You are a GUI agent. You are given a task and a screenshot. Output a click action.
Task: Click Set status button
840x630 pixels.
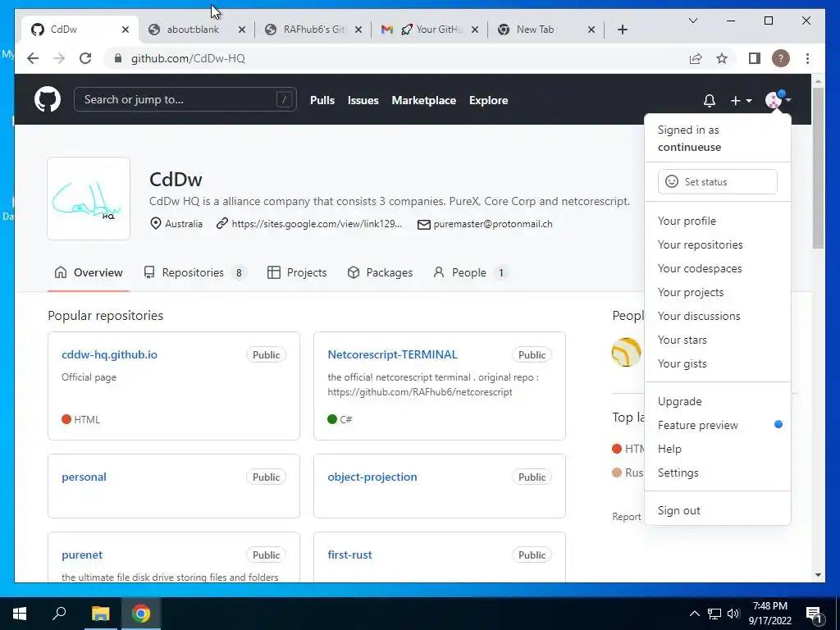pyautogui.click(x=717, y=181)
